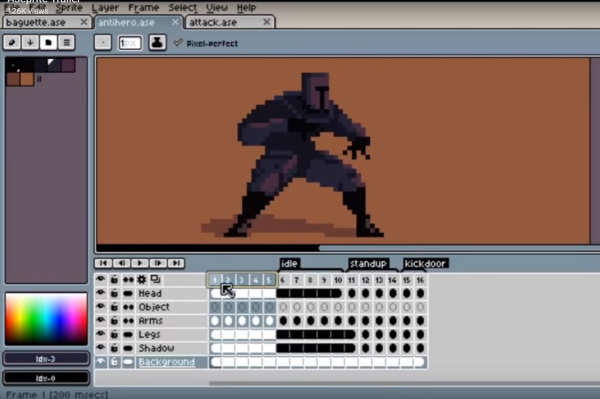
Task: Open timeline settings gear
Action: coord(142,280)
